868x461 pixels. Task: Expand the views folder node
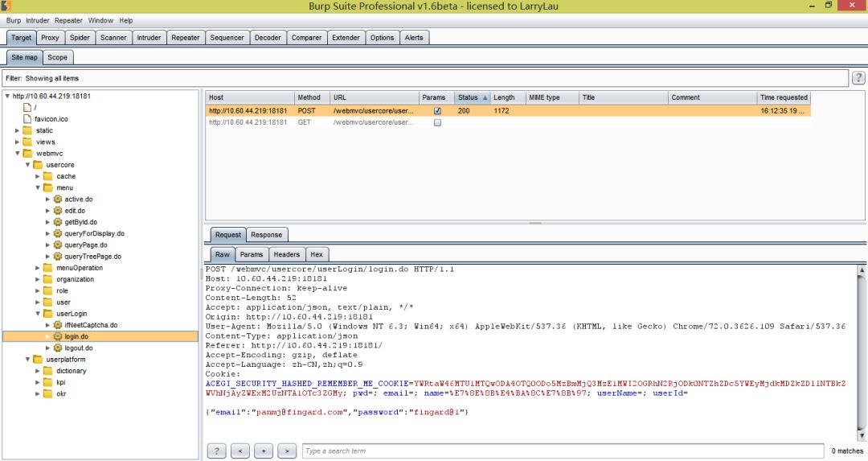pos(17,142)
